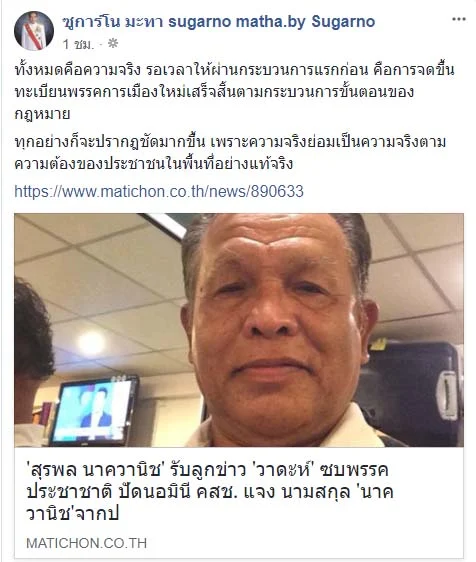Click the headline's second line with คสช.

210,492
